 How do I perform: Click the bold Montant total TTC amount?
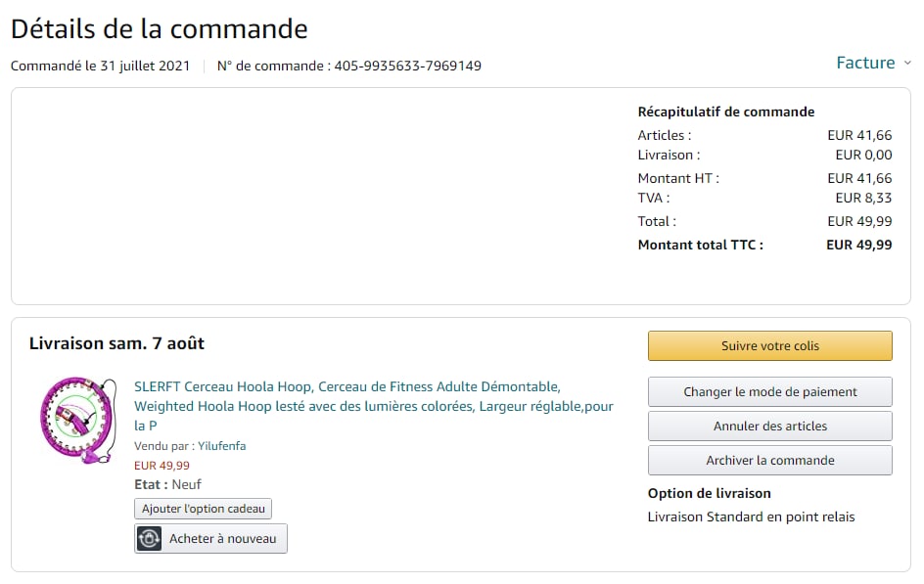point(858,245)
